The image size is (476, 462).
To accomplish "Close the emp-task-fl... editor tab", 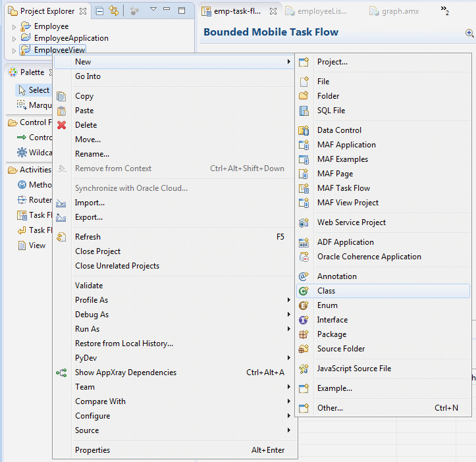I will 273,12.
